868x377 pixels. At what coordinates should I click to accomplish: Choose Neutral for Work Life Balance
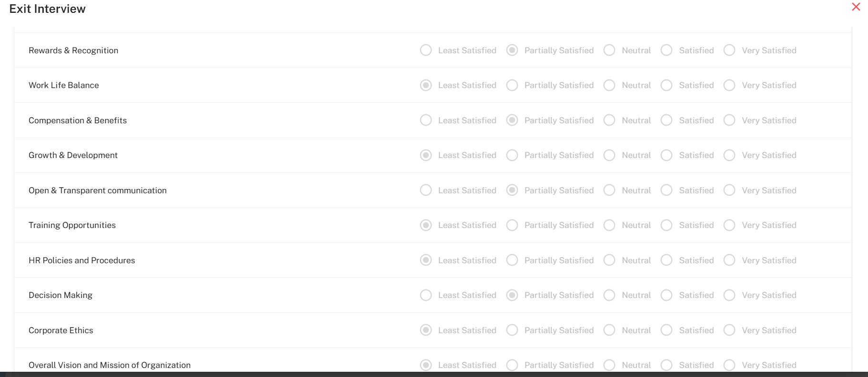point(609,85)
